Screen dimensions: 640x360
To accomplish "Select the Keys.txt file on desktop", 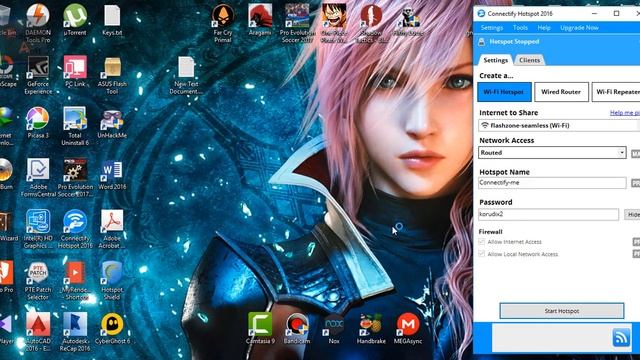I will (x=112, y=20).
